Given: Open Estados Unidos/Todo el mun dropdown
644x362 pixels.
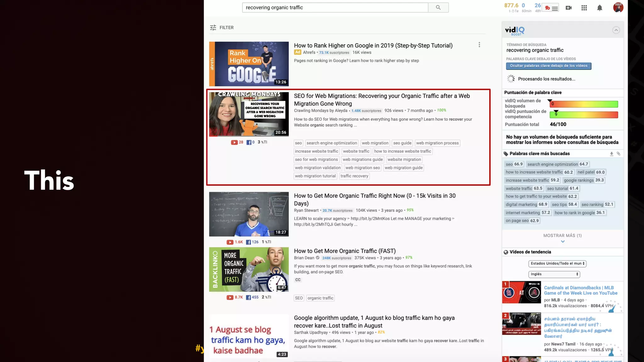Looking at the screenshot, I should pos(557,264).
